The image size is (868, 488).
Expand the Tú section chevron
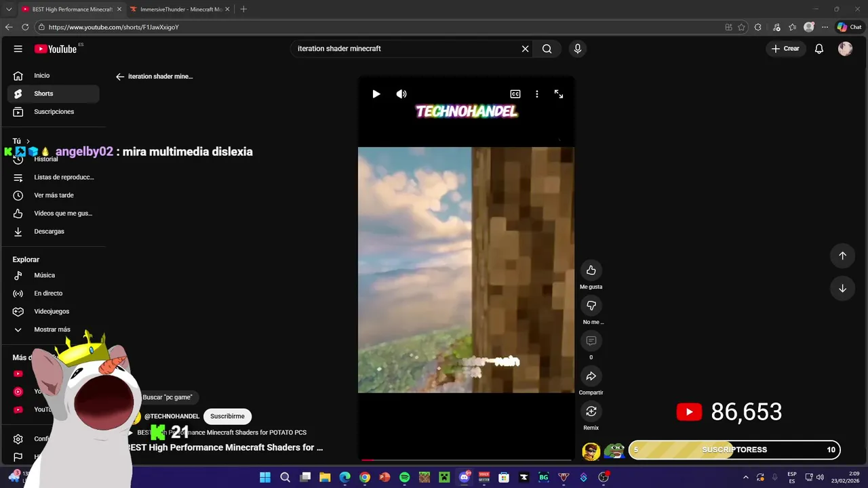point(28,141)
